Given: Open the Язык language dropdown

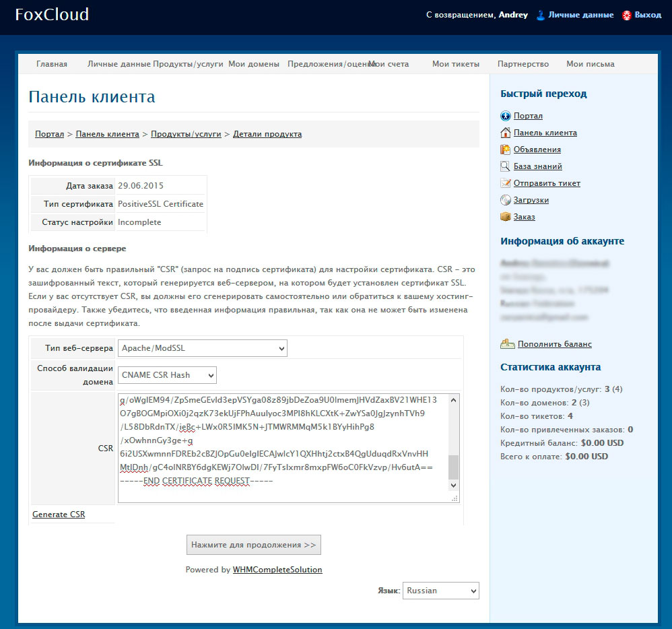Looking at the screenshot, I should click(x=440, y=591).
